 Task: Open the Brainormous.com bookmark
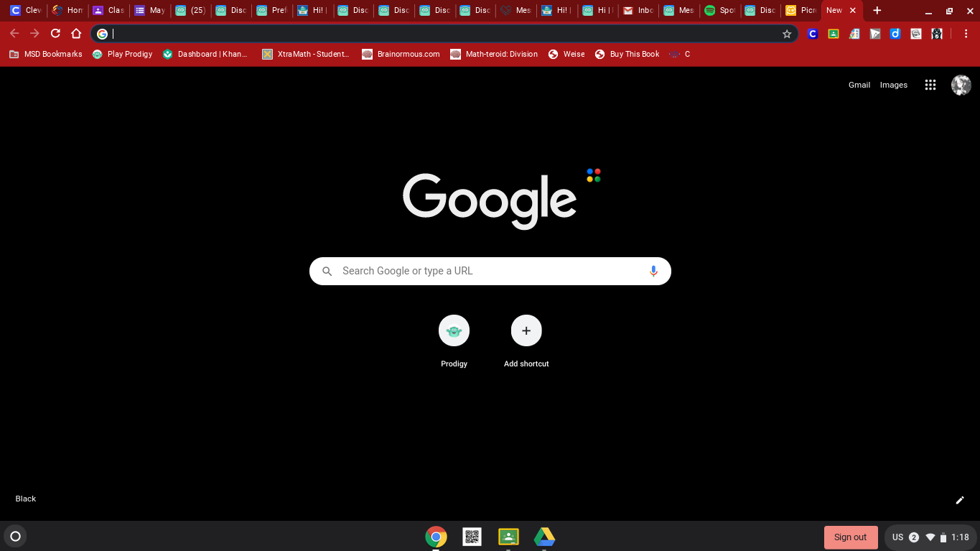point(401,54)
